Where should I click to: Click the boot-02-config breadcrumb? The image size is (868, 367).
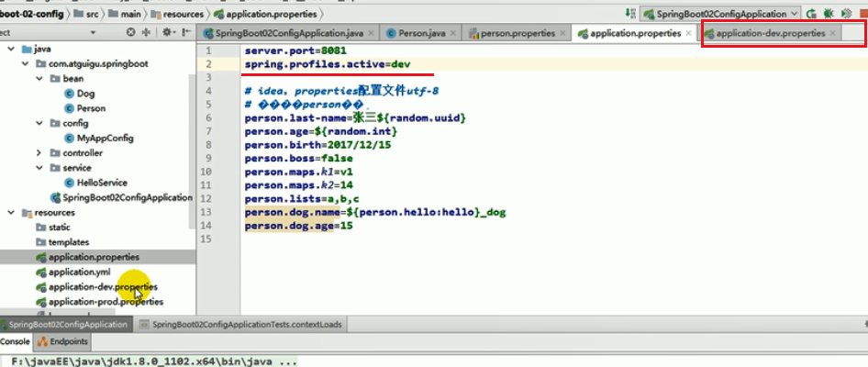pos(31,13)
